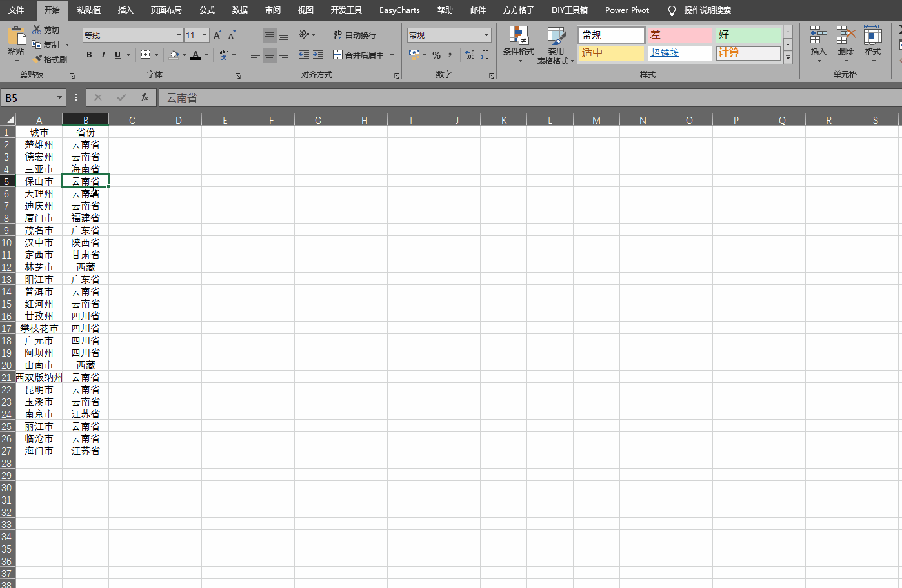Image resolution: width=902 pixels, height=588 pixels.
Task: Open the font color dropdown arrow
Action: (206, 55)
